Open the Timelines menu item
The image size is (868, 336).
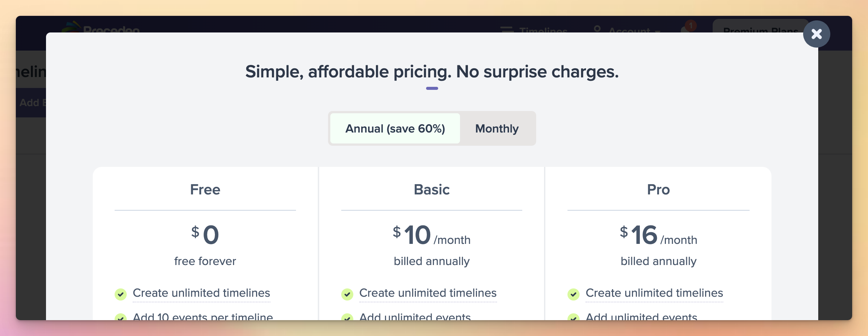(543, 30)
